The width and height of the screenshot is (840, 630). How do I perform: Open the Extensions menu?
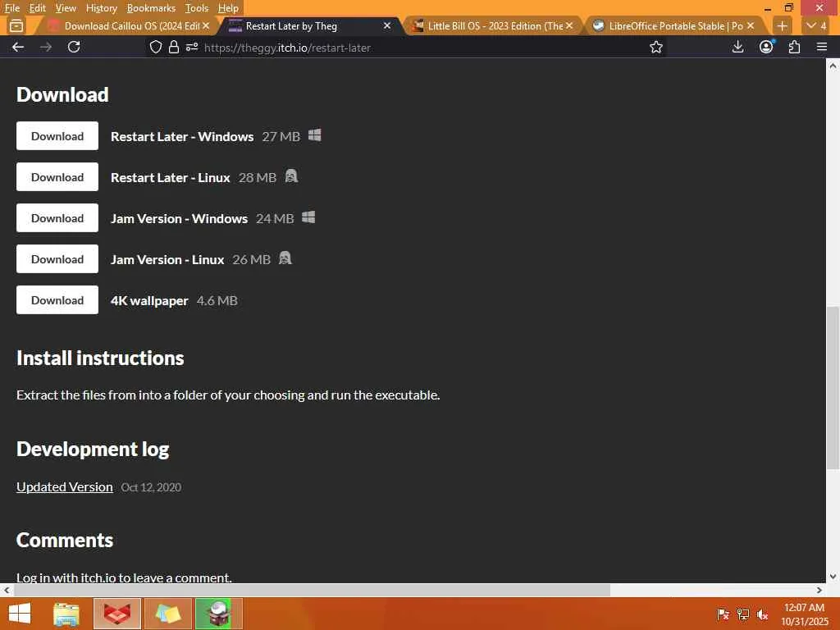794,47
